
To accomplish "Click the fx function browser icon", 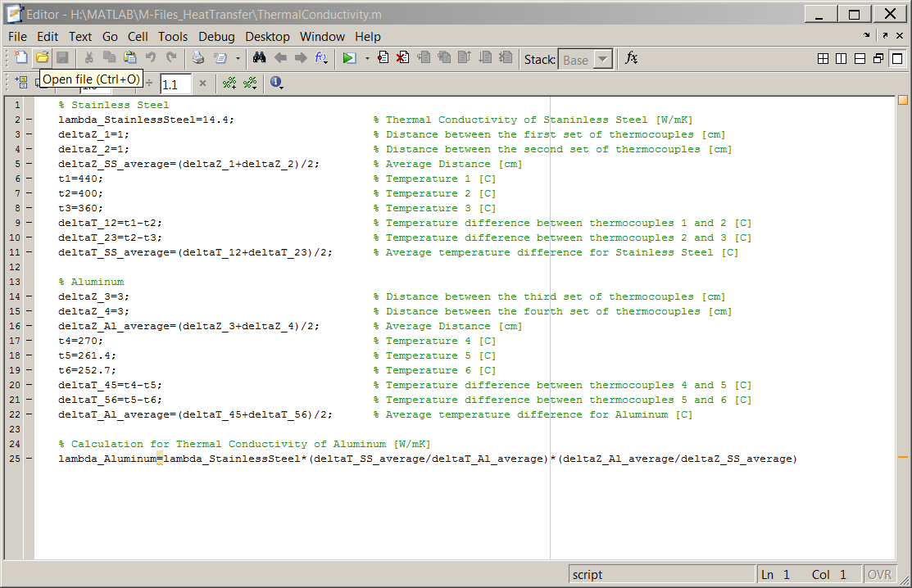I will (x=631, y=57).
